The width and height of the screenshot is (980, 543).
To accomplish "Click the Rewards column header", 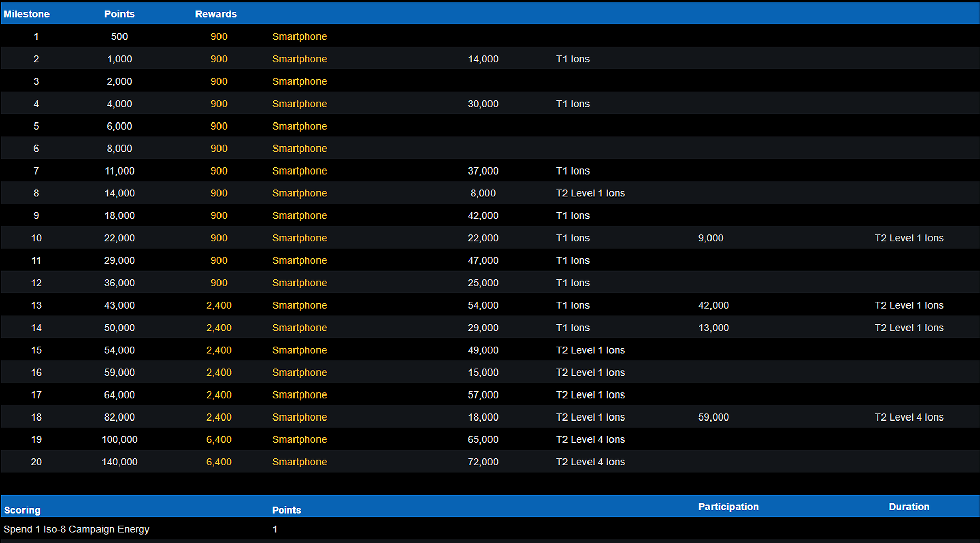I will coord(215,14).
